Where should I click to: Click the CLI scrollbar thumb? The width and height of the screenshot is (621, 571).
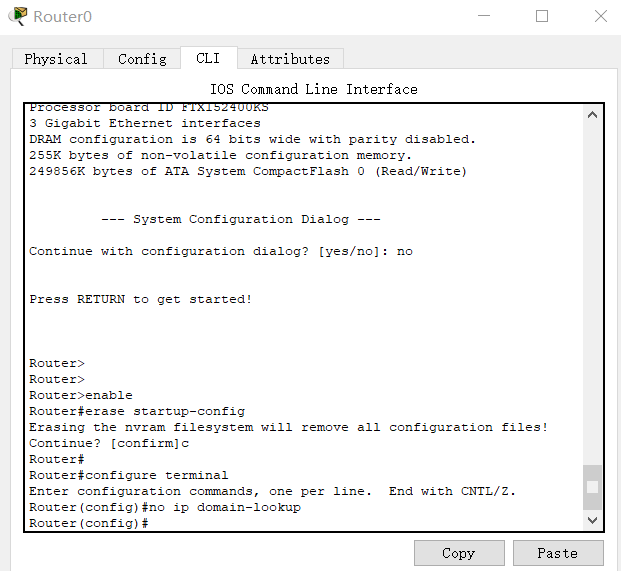click(592, 487)
